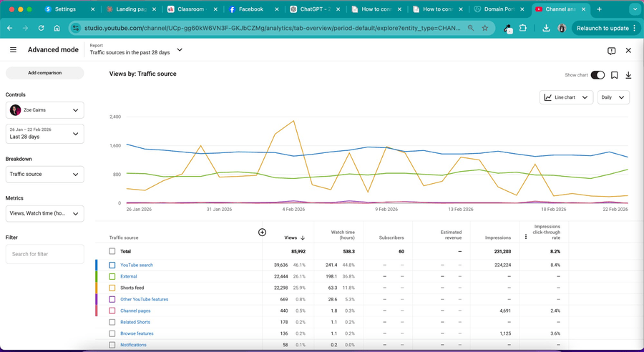Open the hamburger navigation menu
This screenshot has width=644, height=352.
tap(13, 50)
